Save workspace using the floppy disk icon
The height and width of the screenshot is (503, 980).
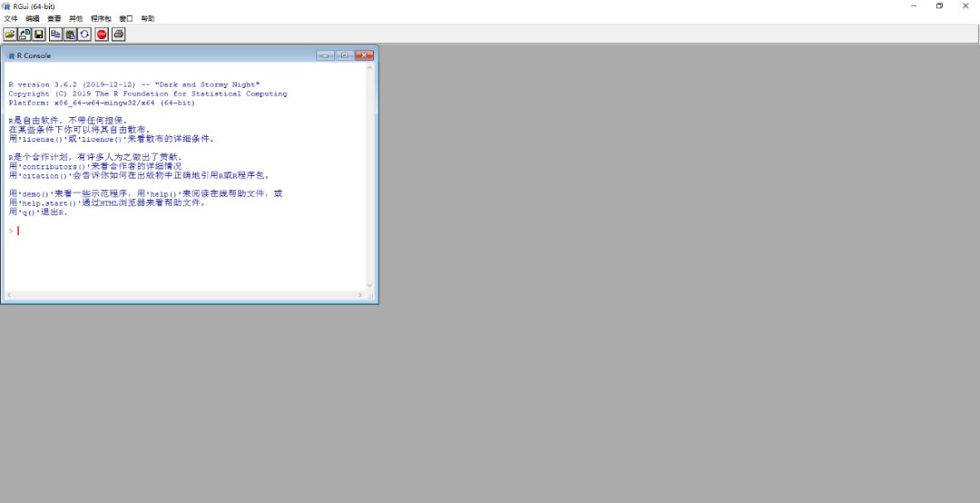pyautogui.click(x=39, y=34)
